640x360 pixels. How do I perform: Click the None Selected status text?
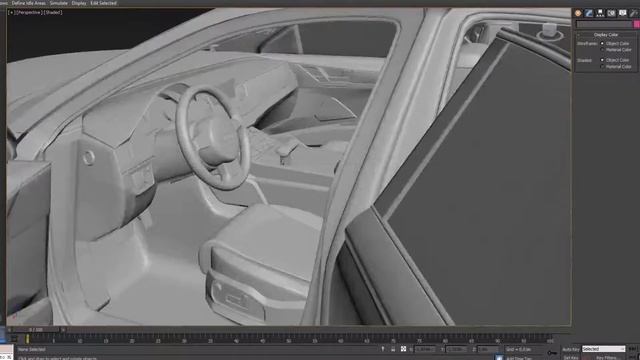click(x=31, y=349)
